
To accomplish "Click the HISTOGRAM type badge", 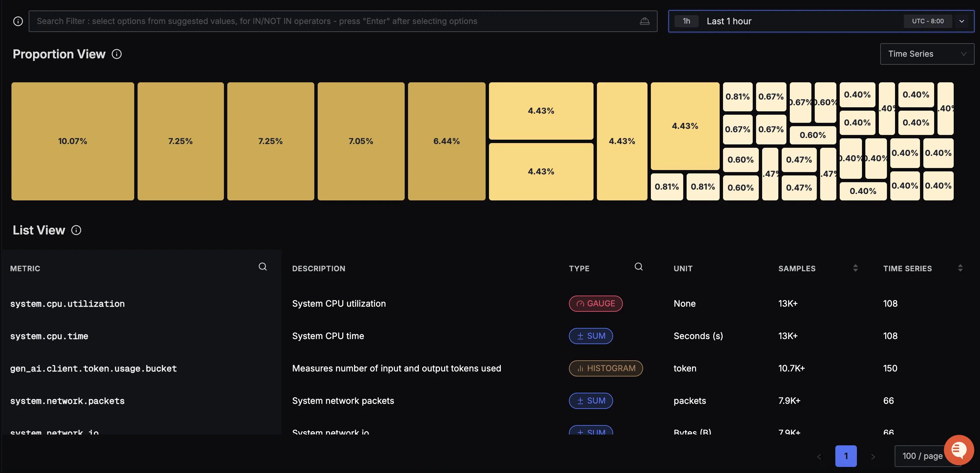I will tap(606, 368).
